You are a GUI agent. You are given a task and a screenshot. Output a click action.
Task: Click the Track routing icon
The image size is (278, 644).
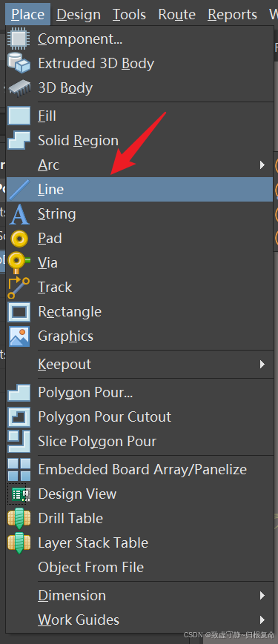pyautogui.click(x=19, y=288)
